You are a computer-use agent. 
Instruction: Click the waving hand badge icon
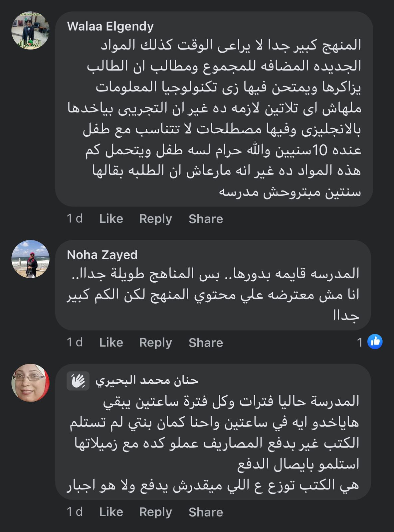[78, 381]
